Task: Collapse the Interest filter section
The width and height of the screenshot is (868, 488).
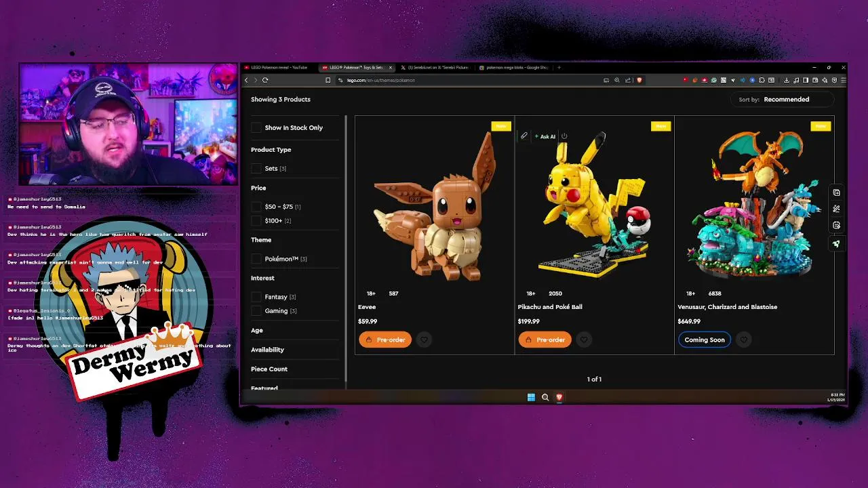Action: 295,278
